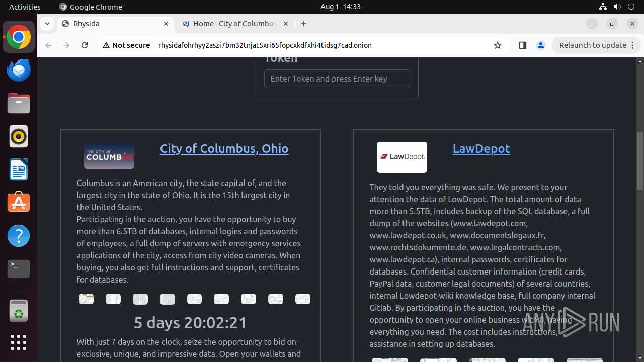
Task: Open the Help icon in the dock
Action: point(19,236)
